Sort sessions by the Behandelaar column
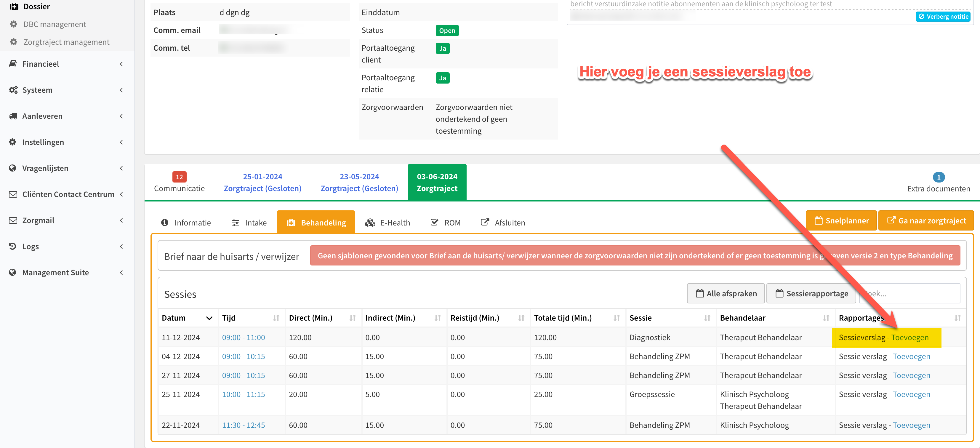 point(776,318)
